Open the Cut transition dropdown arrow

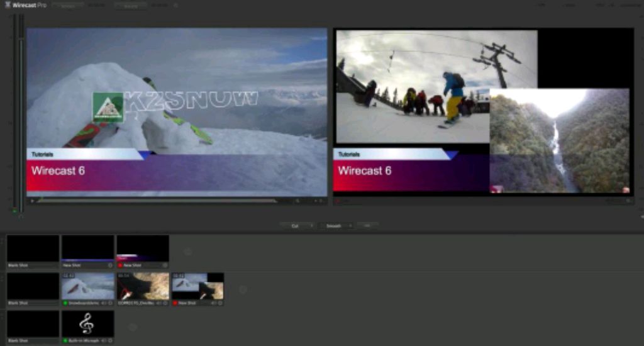click(x=312, y=226)
